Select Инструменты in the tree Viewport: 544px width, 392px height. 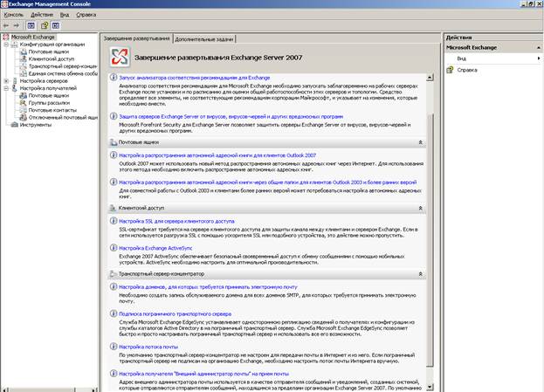pyautogui.click(x=36, y=125)
